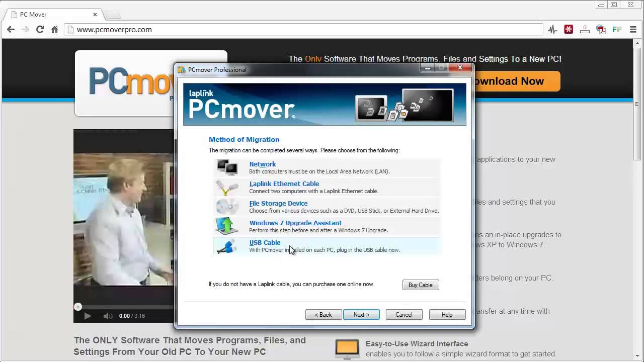Click the orange monitor Easy-to-Use Wizard icon
Screen dimensions: 644x362
(347, 349)
